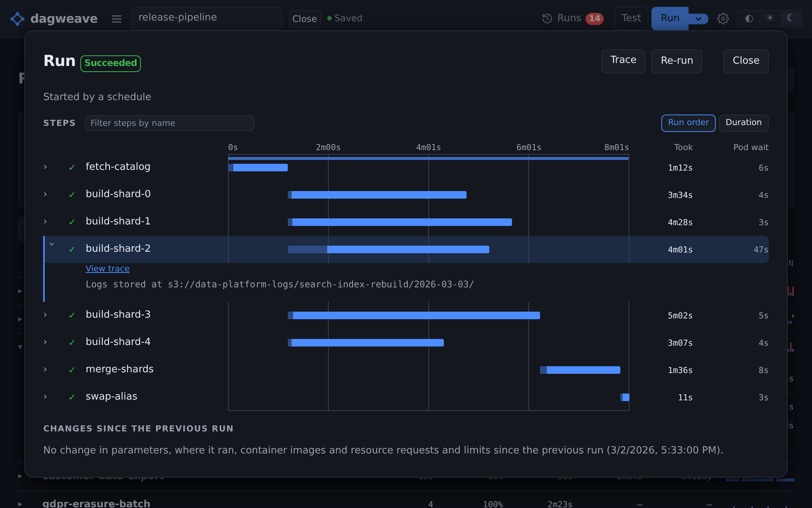Click the fetch-catalog timeline bar
Image resolution: width=812 pixels, height=508 pixels.
click(258, 168)
